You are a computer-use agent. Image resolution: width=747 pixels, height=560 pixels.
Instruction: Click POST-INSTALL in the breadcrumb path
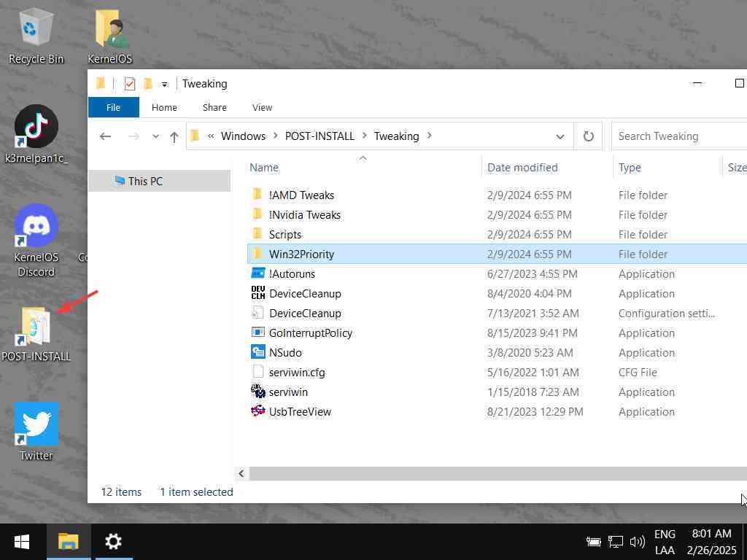point(320,136)
